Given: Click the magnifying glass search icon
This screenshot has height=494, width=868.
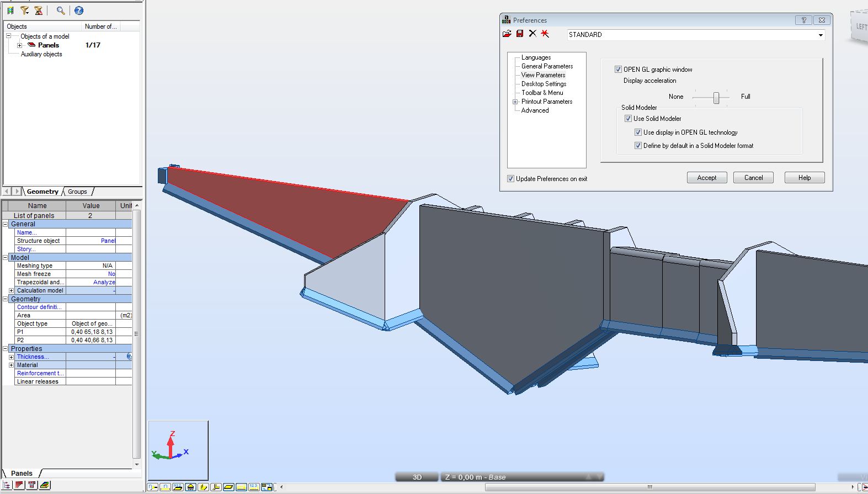Looking at the screenshot, I should tap(61, 10).
